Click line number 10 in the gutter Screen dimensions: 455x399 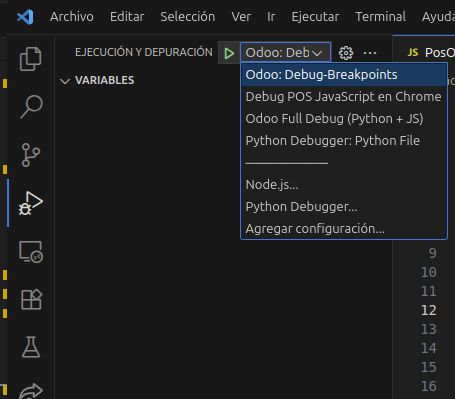pyautogui.click(x=429, y=272)
